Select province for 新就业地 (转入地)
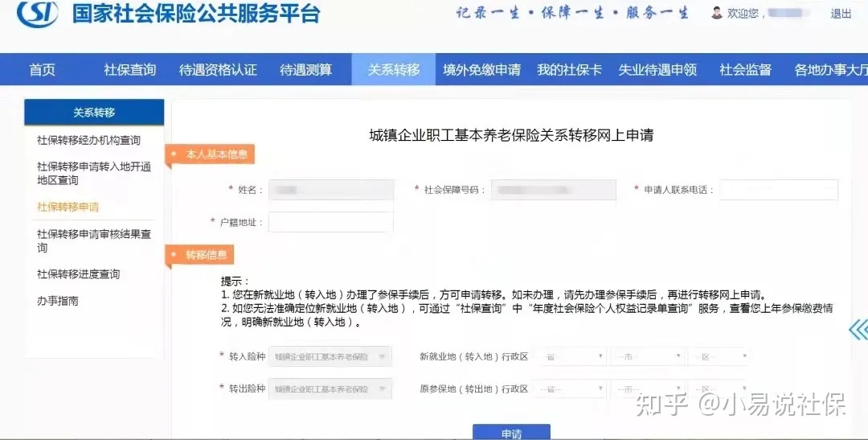868x440 pixels. (570, 356)
